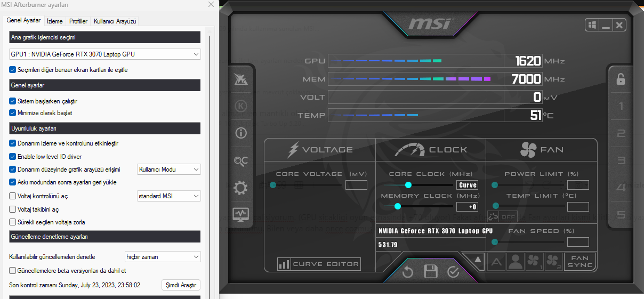The height and width of the screenshot is (299, 644).
Task: Open the Curve Editor
Action: 319,264
